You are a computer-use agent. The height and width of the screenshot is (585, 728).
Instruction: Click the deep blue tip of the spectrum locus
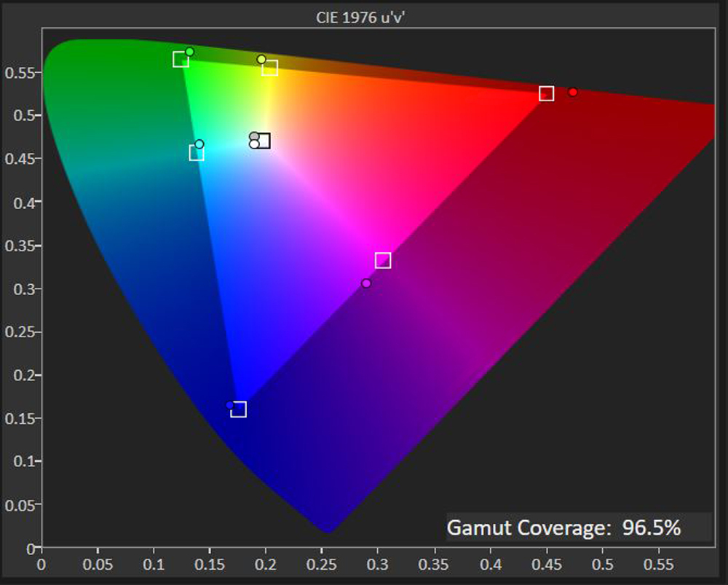tap(325, 532)
